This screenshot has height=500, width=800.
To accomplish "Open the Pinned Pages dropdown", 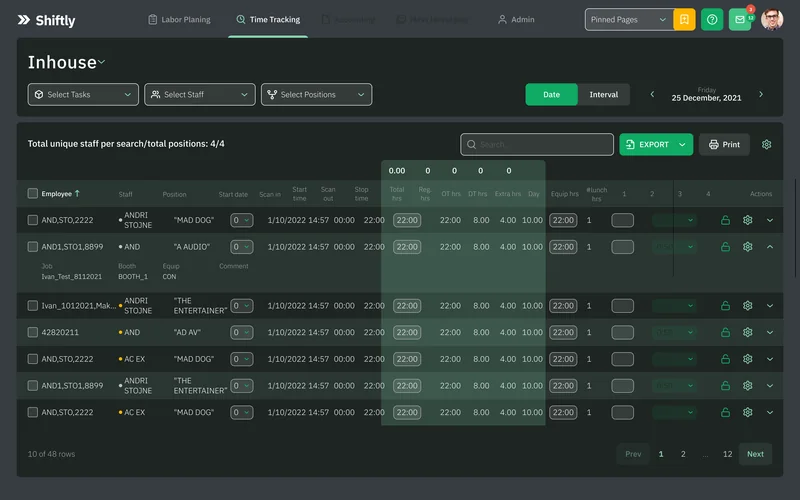I will point(629,19).
